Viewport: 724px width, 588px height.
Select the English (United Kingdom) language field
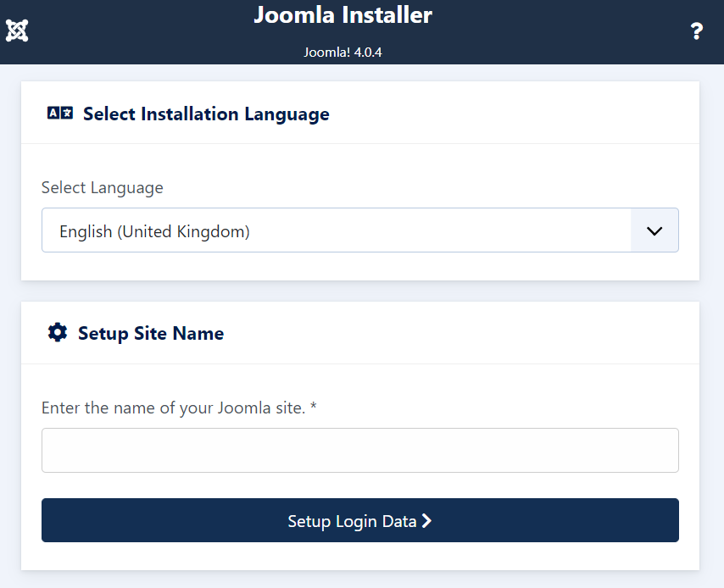coord(360,230)
